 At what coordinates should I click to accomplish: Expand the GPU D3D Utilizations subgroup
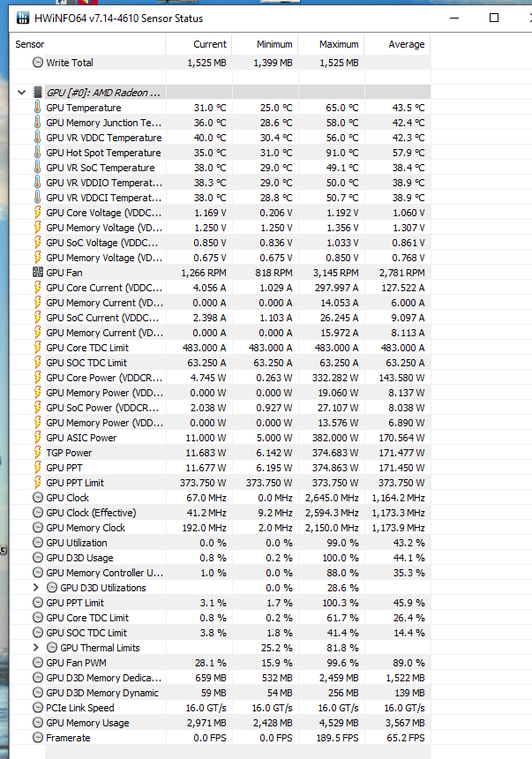(36, 588)
